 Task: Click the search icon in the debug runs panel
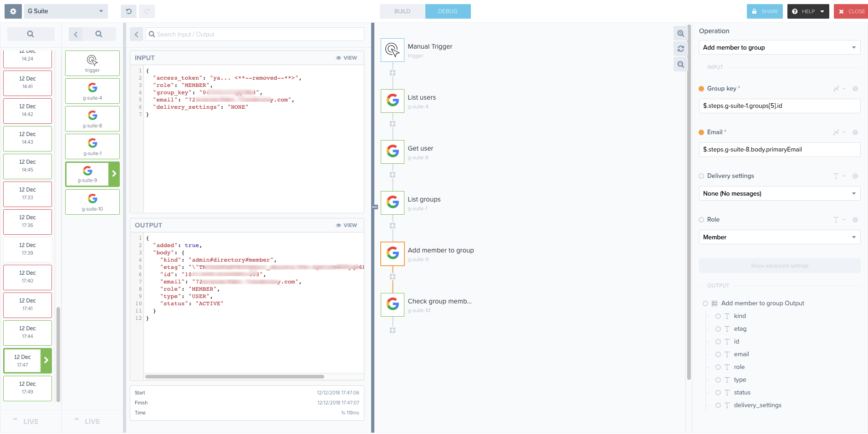pos(30,34)
